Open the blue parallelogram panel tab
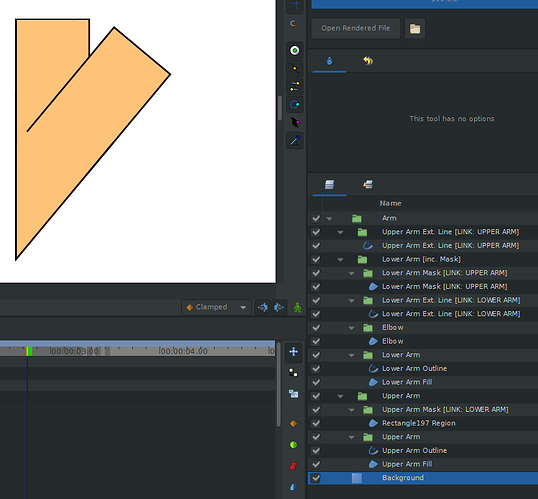The image size is (538, 499). click(x=293, y=487)
